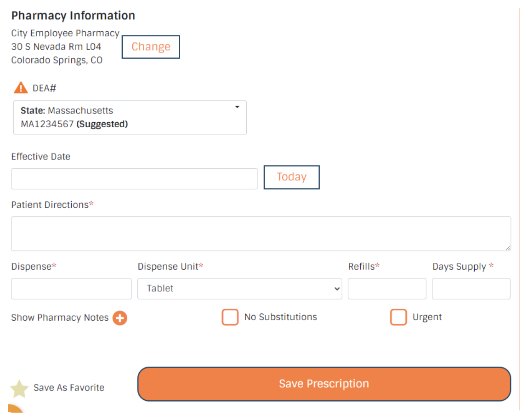Screen dimensions: 522x420
Task: Click the plus icon beside Show Pharmacy Notes
Action: pyautogui.click(x=120, y=318)
